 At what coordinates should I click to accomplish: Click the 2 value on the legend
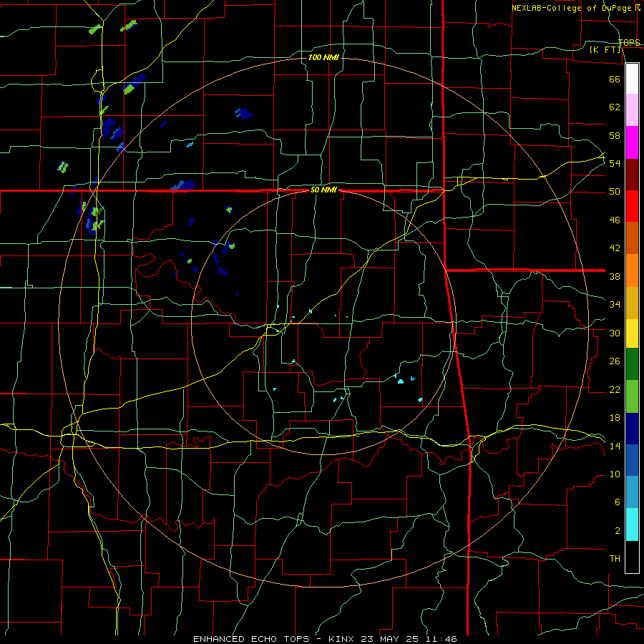tap(618, 531)
